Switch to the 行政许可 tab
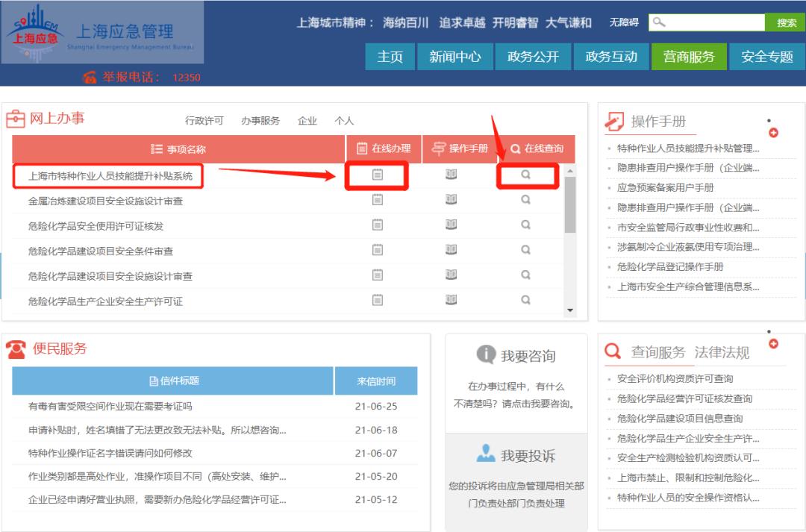This screenshot has height=532, width=806. (204, 121)
